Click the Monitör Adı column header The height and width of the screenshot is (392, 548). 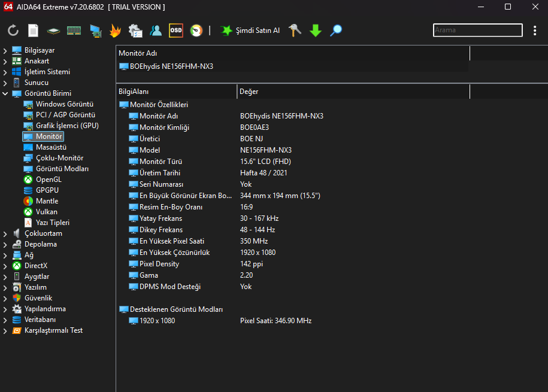pos(293,53)
